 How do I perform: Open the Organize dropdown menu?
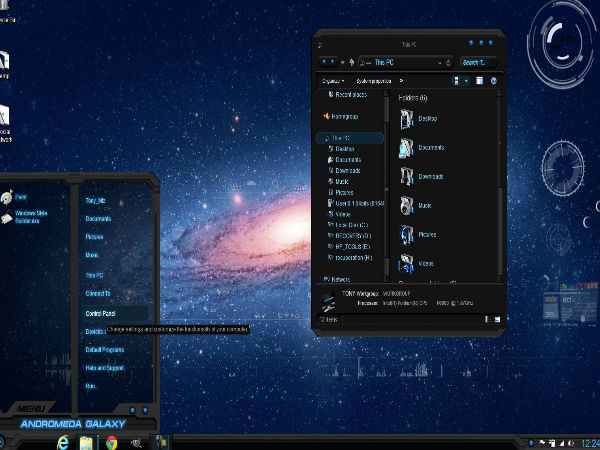[x=333, y=81]
